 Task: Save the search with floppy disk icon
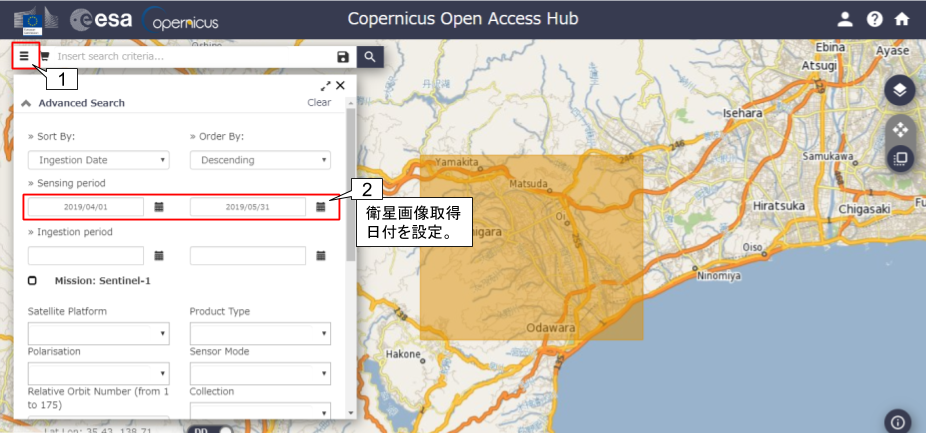tap(343, 57)
